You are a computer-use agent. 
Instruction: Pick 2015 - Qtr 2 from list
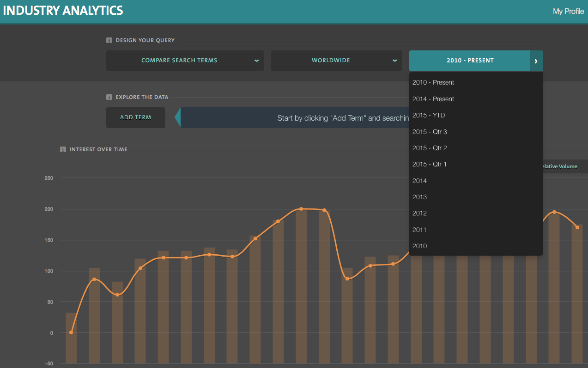tap(430, 148)
